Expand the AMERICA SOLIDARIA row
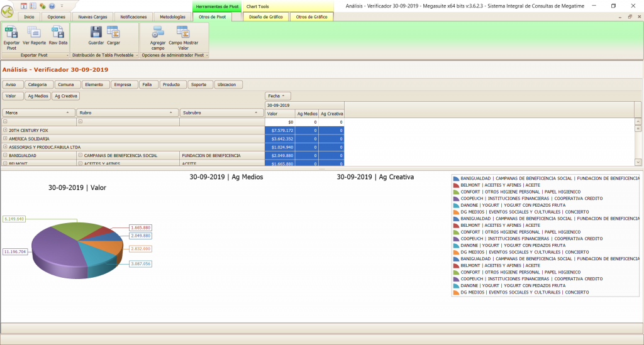Image resolution: width=644 pixels, height=345 pixels. point(5,139)
